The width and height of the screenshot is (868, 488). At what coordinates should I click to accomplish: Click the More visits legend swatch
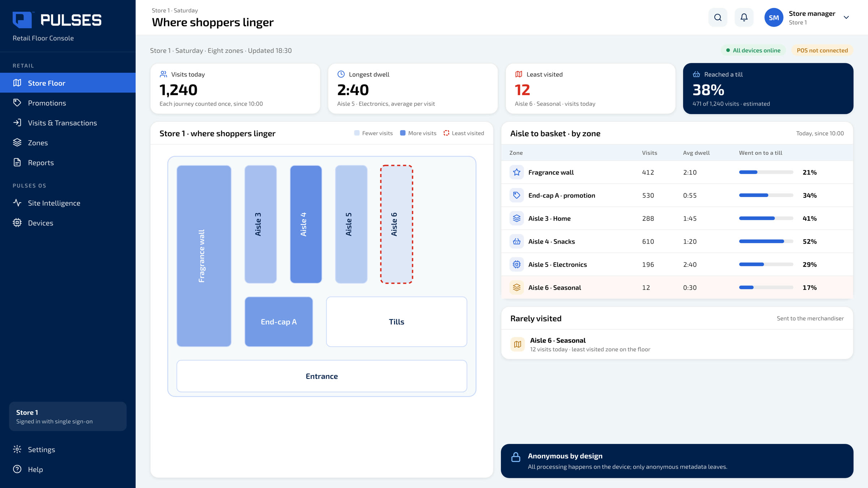(x=403, y=133)
